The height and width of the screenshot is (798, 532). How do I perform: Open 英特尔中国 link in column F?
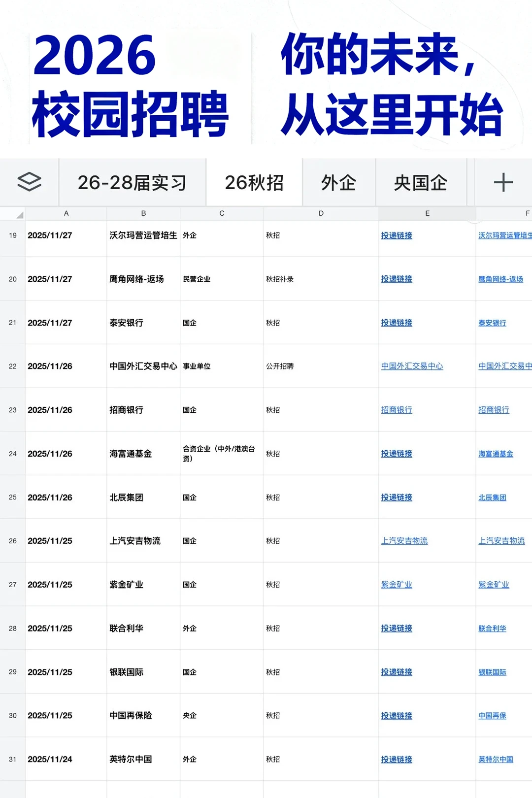(496, 760)
